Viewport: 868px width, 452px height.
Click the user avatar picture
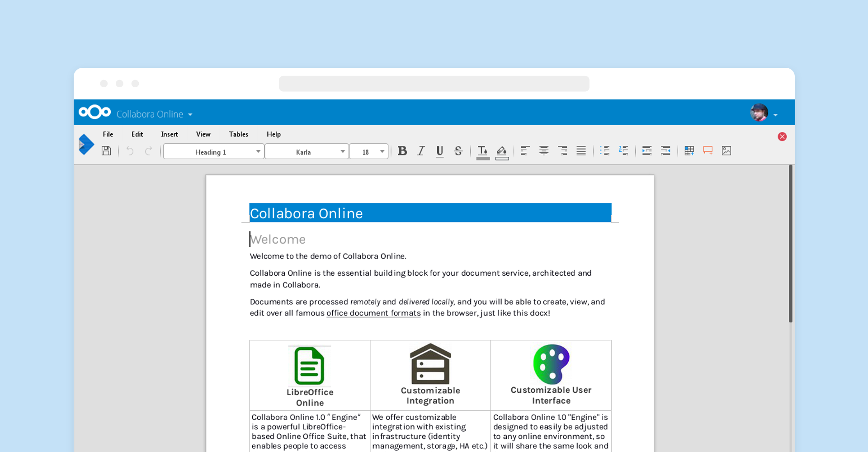click(759, 113)
